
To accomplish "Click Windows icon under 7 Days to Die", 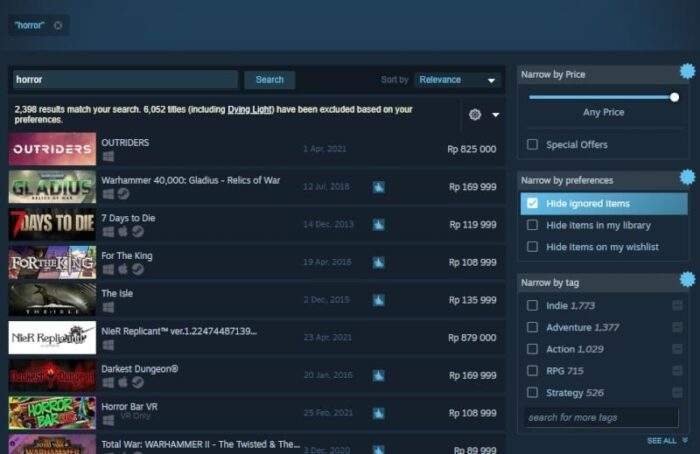I will [108, 232].
